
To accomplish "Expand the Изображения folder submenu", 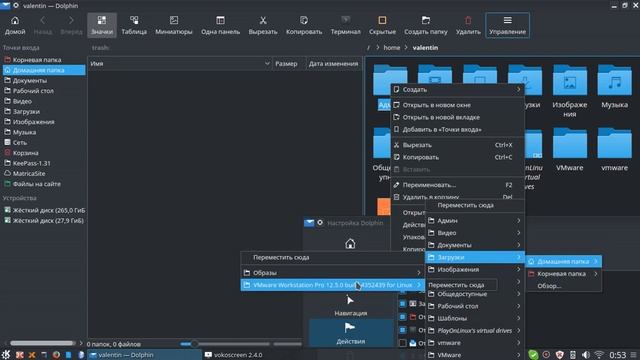I will tap(475, 269).
